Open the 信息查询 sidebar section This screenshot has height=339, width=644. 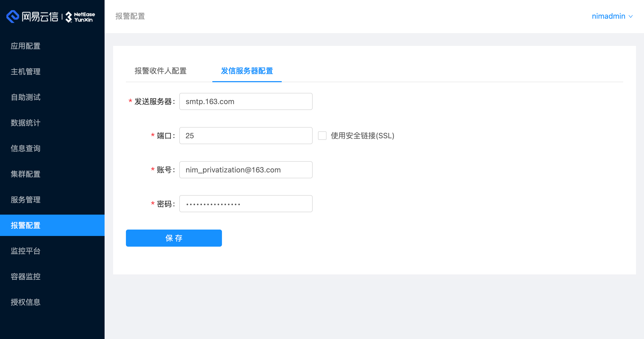tap(26, 148)
